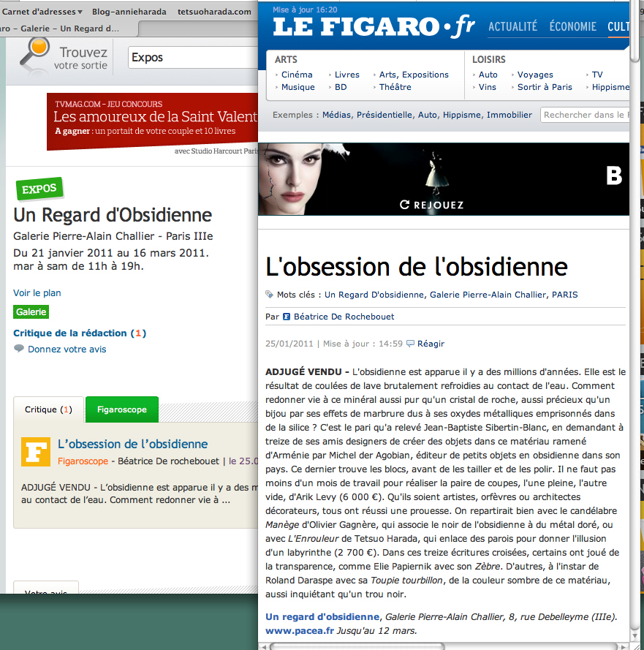Viewport: 644px width, 650px height.
Task: Switch to the green Figaroscope tab
Action: pos(122,409)
